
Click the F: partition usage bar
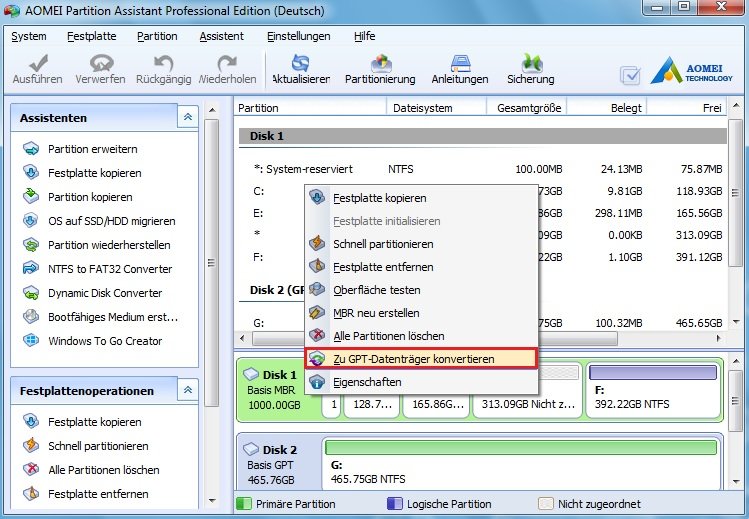tap(653, 372)
